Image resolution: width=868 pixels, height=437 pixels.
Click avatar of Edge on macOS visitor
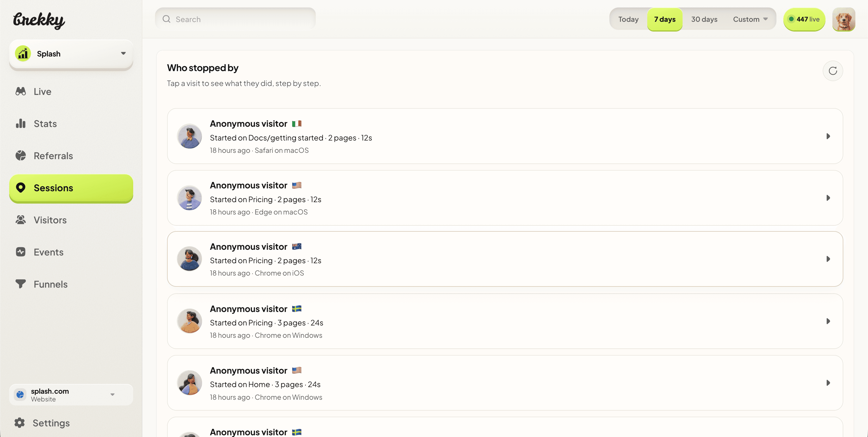point(189,198)
